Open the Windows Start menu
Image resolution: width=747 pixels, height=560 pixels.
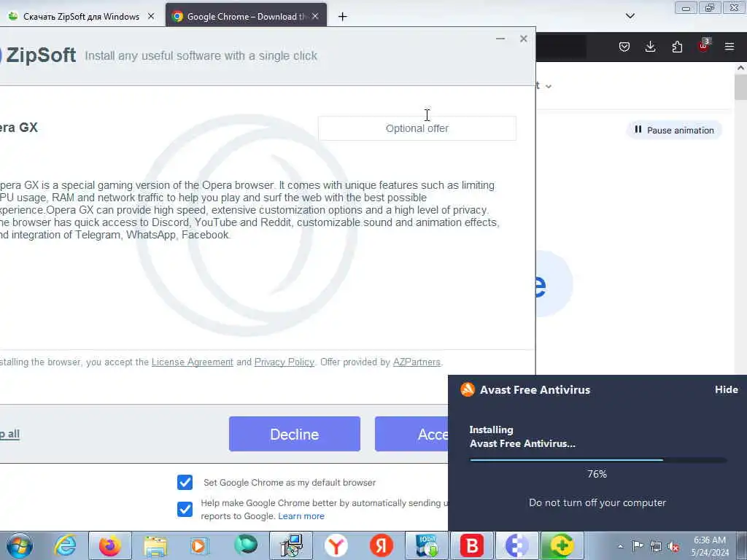pyautogui.click(x=20, y=545)
